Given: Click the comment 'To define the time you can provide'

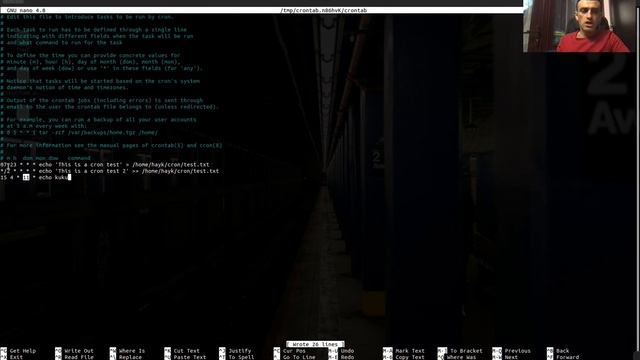Looking at the screenshot, I should 90,55.
